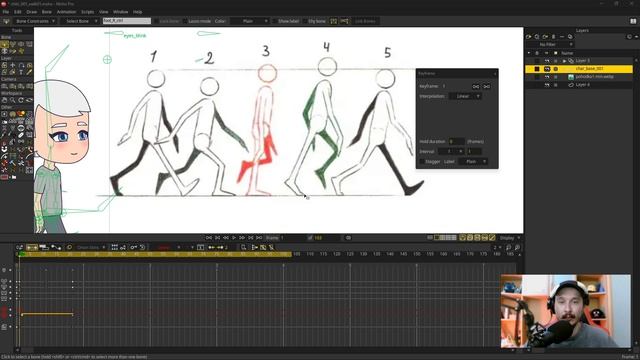Screen dimensions: 640x360
Task: Click frame 120 on the timeline ruler
Action: point(336,254)
